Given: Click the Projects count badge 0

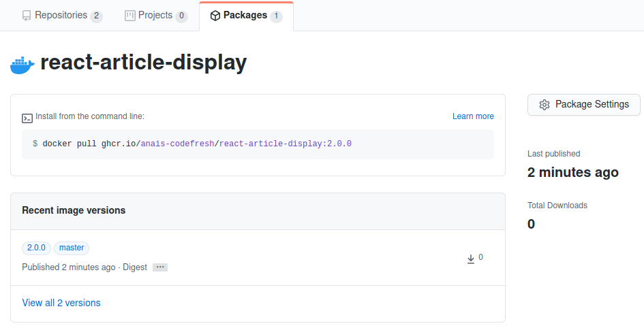Looking at the screenshot, I should point(181,16).
